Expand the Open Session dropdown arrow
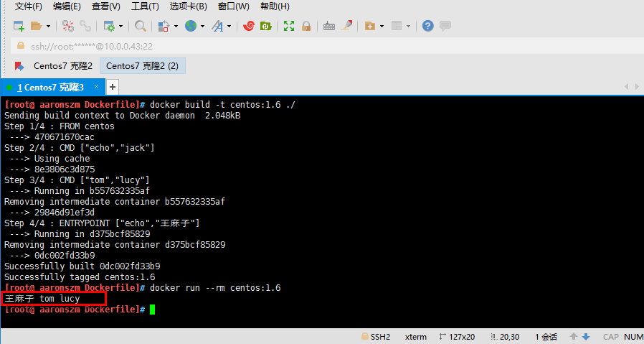644x344 pixels. [49, 27]
